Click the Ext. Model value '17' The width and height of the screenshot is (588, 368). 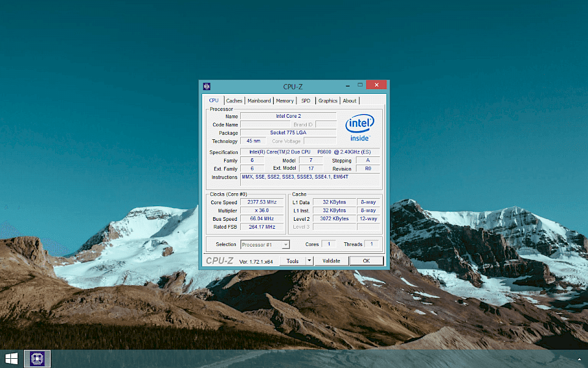[x=311, y=168]
